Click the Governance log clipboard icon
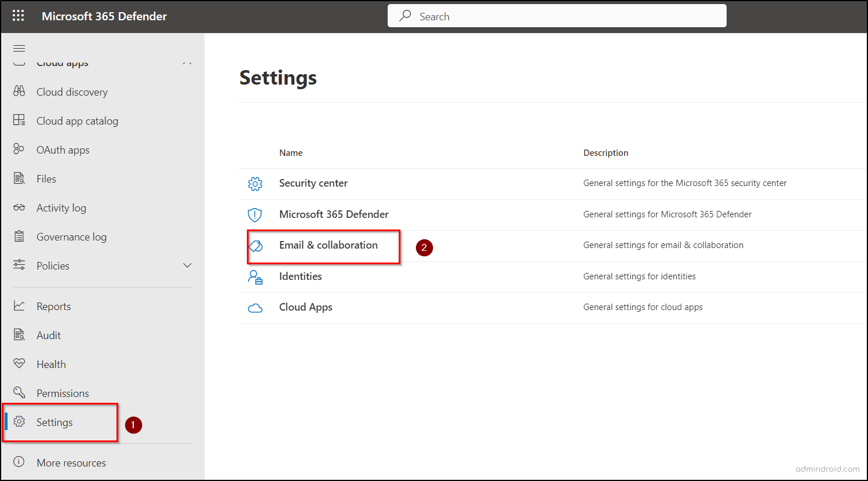Viewport: 868px width, 481px height. point(19,236)
